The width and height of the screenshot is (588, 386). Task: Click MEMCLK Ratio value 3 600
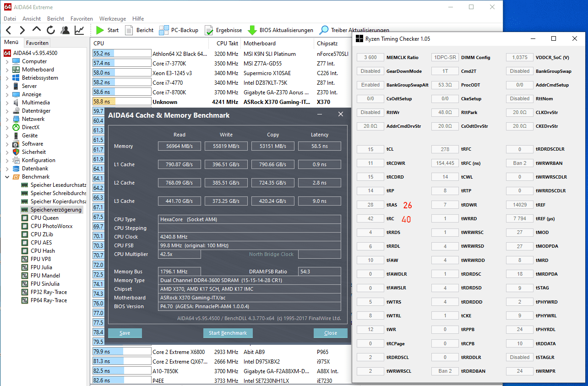pyautogui.click(x=370, y=57)
